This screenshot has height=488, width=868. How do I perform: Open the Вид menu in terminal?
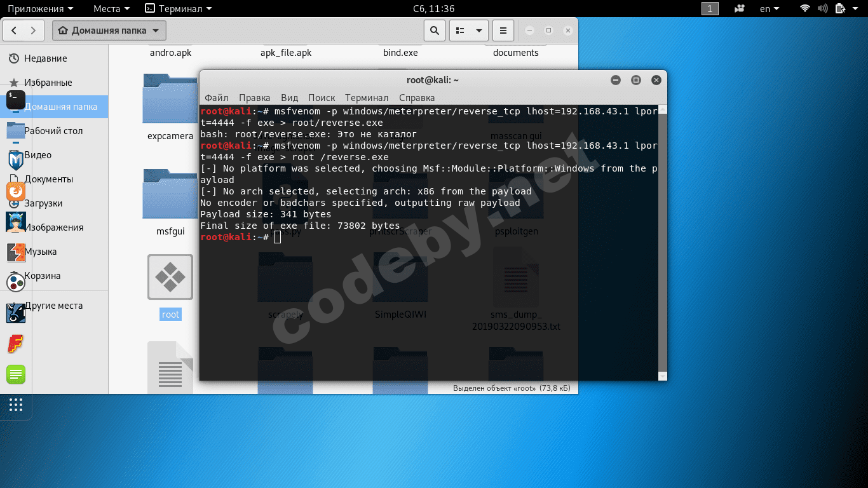289,98
